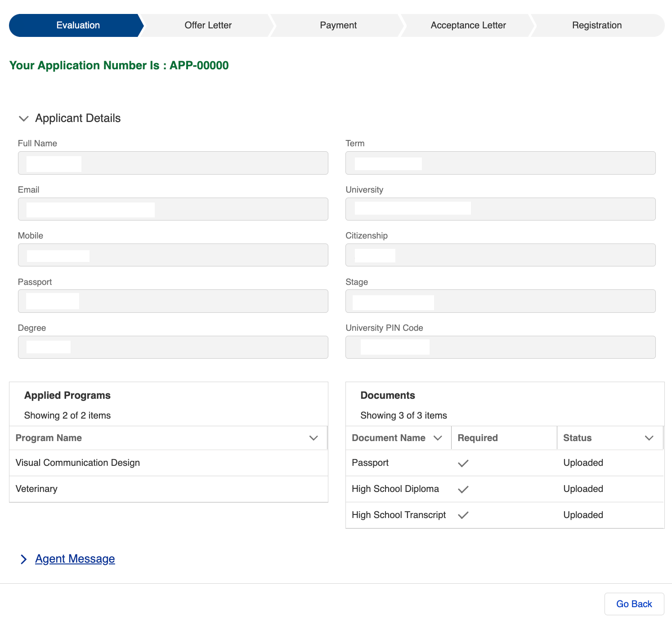Open the Program Name column dropdown arrow

coord(314,438)
